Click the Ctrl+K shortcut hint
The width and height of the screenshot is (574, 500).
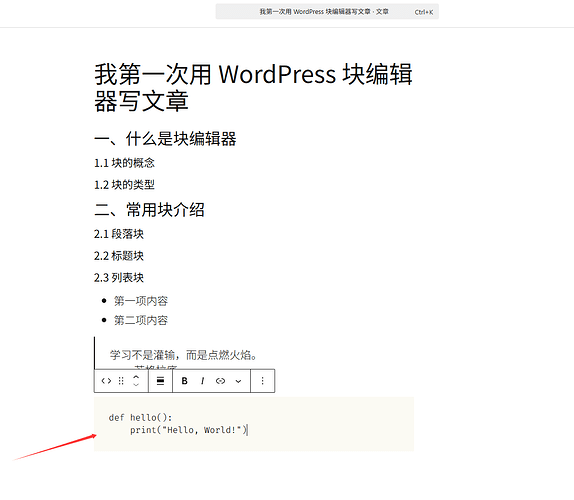tap(424, 12)
